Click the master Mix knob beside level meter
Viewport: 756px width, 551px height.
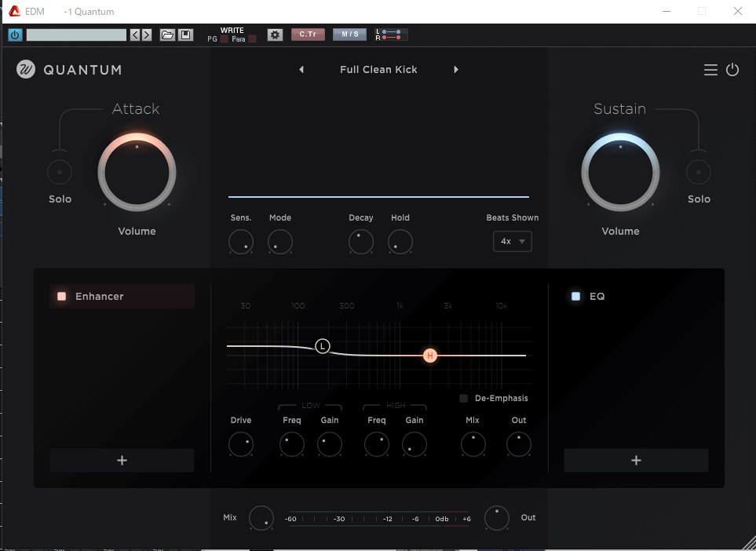pyautogui.click(x=261, y=518)
